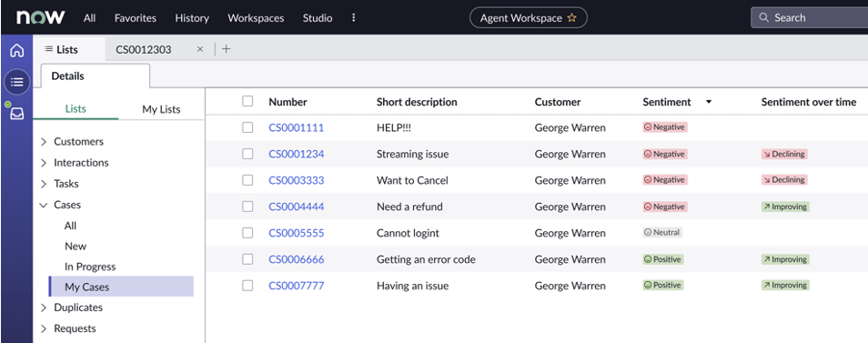
Task: Select the New cases list
Action: click(x=76, y=247)
